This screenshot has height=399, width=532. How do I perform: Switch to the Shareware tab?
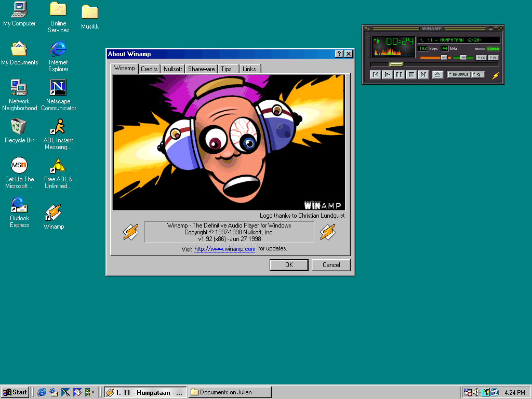click(201, 69)
